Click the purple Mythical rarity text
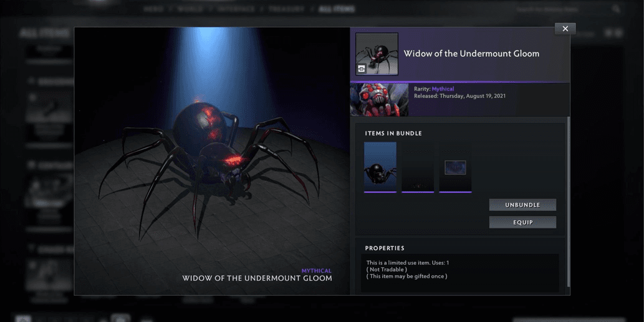The height and width of the screenshot is (322, 644). coord(443,89)
